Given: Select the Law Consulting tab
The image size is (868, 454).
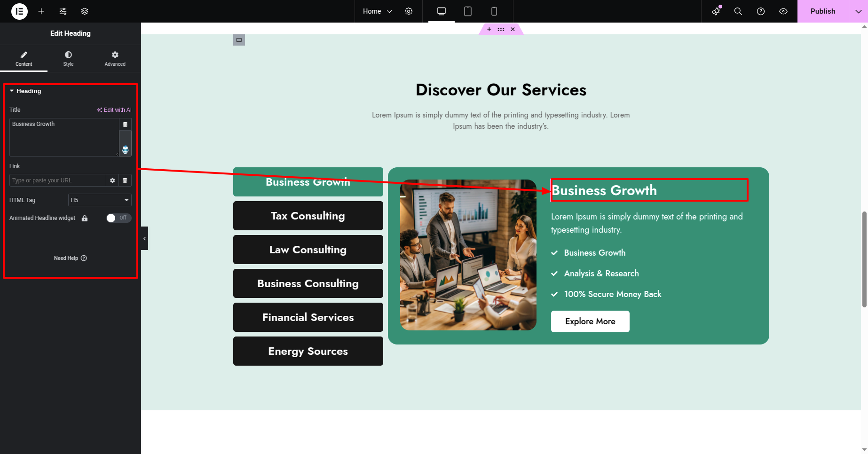Looking at the screenshot, I should [308, 250].
